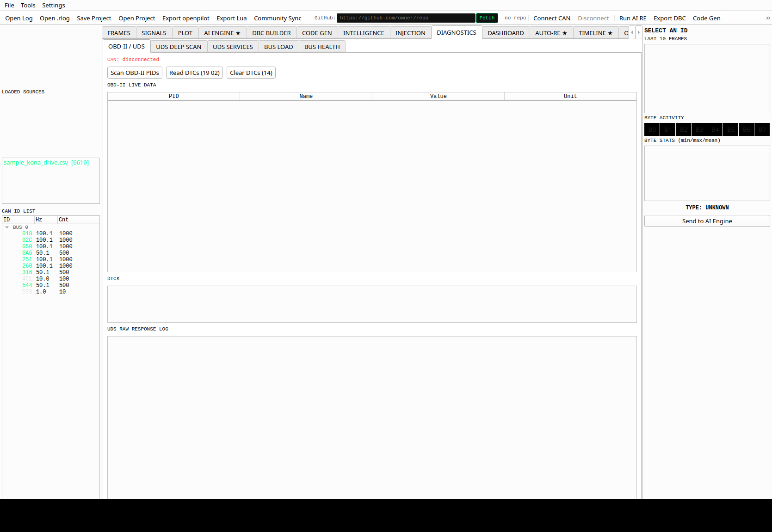The image size is (772, 532).
Task: Switch to the INTELLIGENCE tab
Action: pyautogui.click(x=364, y=33)
